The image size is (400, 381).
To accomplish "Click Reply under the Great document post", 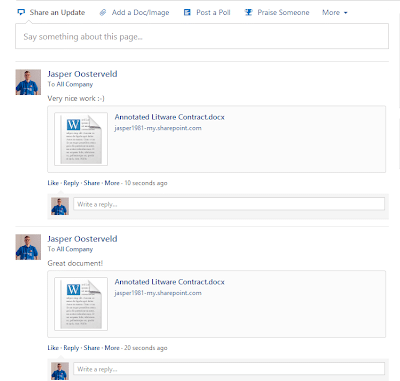I will 71,348.
